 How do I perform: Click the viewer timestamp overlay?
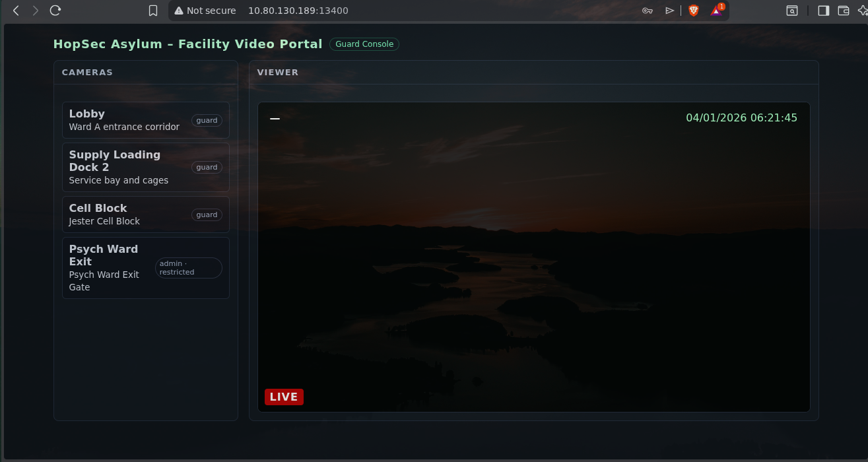tap(741, 118)
